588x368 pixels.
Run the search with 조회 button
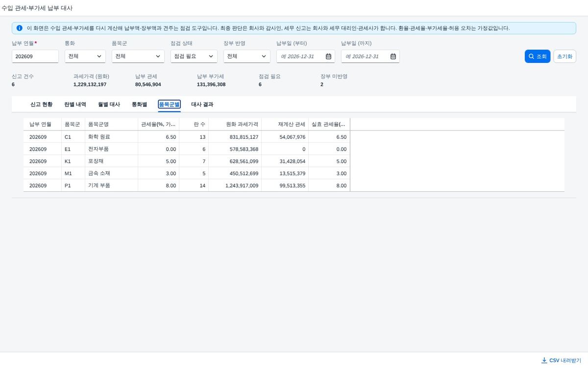tap(538, 56)
